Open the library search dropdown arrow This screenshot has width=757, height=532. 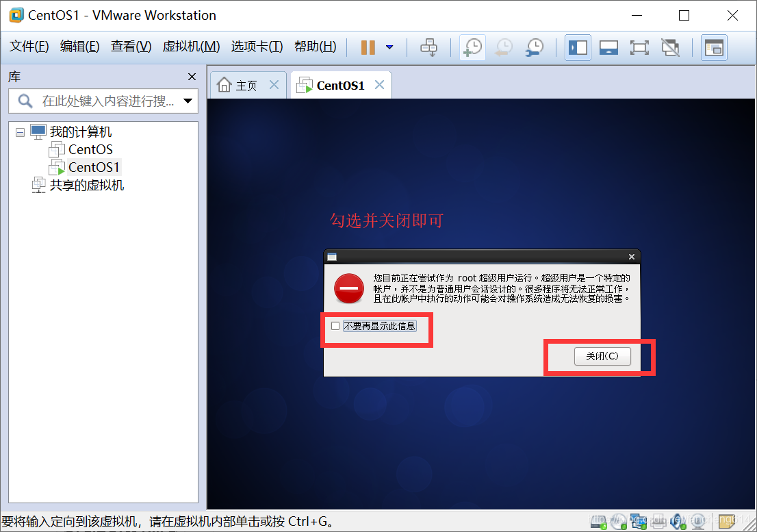[188, 101]
